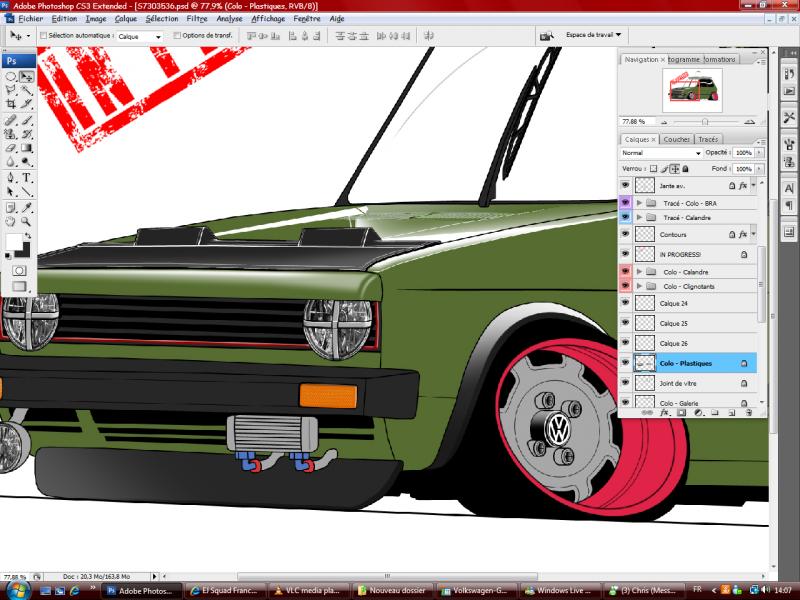Screen dimensions: 800x600
Task: Hide the IN PROGRESS! layer
Action: coord(626,254)
